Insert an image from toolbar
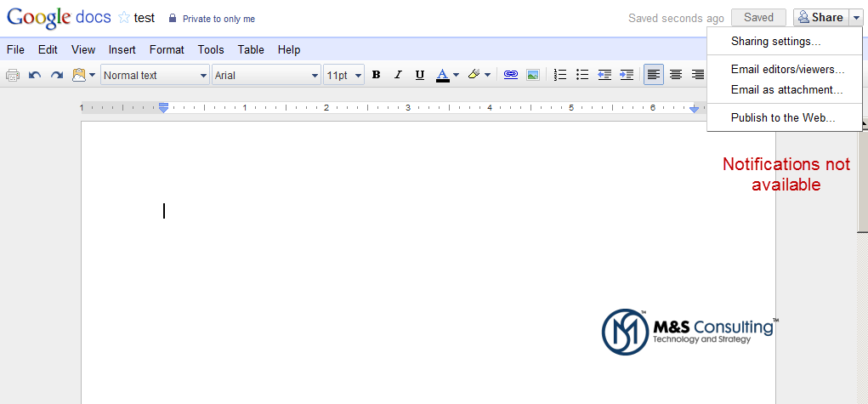 pyautogui.click(x=532, y=75)
